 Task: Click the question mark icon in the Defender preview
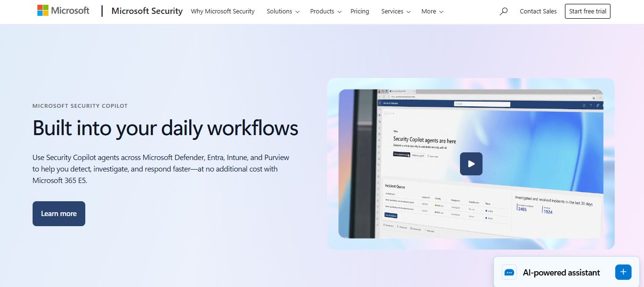click(591, 105)
